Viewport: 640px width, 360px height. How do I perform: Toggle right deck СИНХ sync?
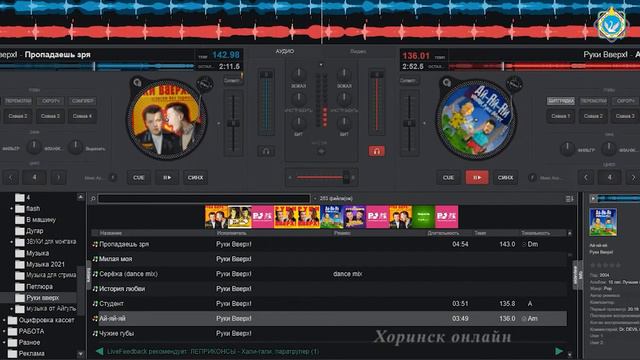tap(505, 178)
